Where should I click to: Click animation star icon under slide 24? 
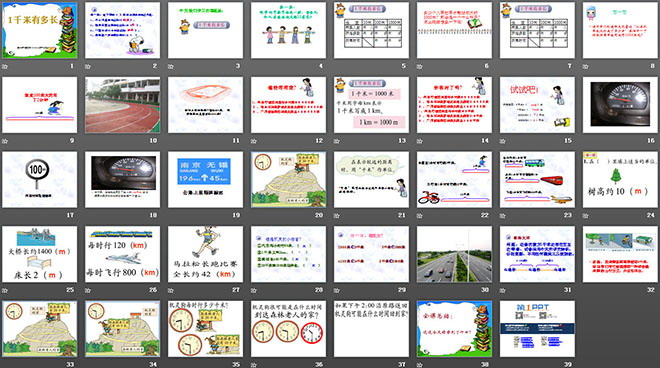[x=585, y=216]
